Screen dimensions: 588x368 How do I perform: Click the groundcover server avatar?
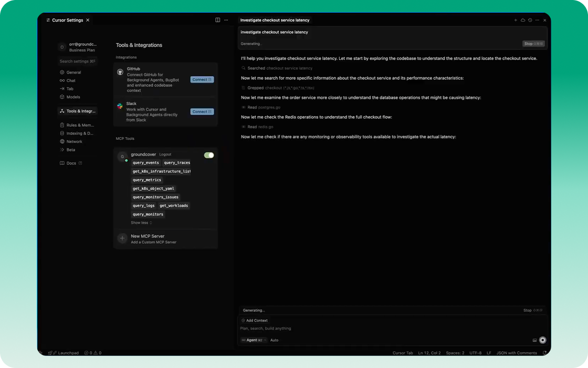pyautogui.click(x=122, y=157)
